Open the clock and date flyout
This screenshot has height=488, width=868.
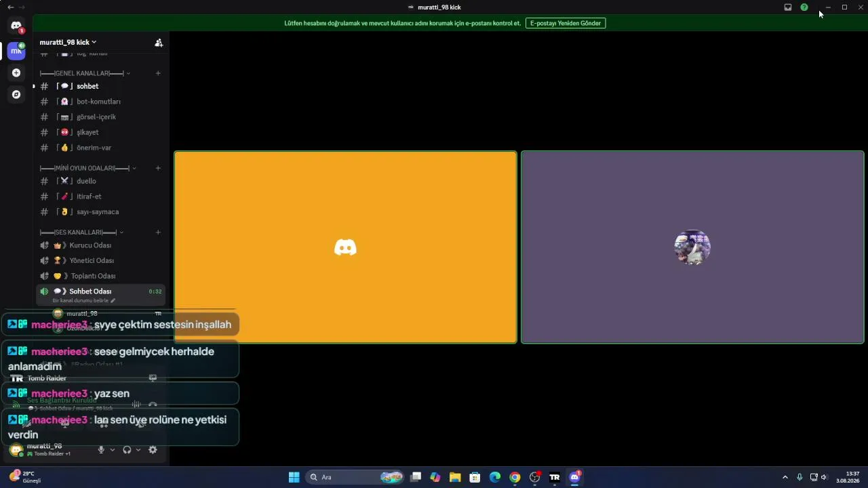click(848, 477)
